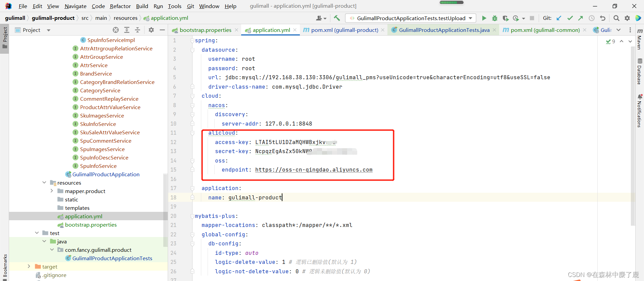Screen dimensions: 644x281
Task: Select GulimallProductApplication in the project tree
Action: point(106,174)
